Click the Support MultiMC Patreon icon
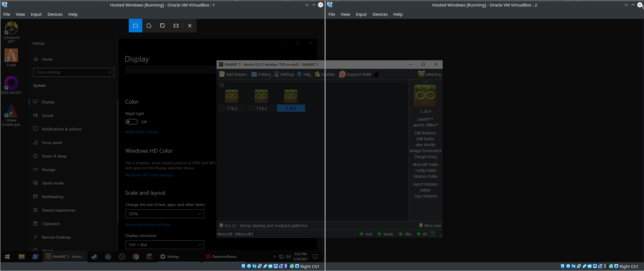 pos(342,74)
